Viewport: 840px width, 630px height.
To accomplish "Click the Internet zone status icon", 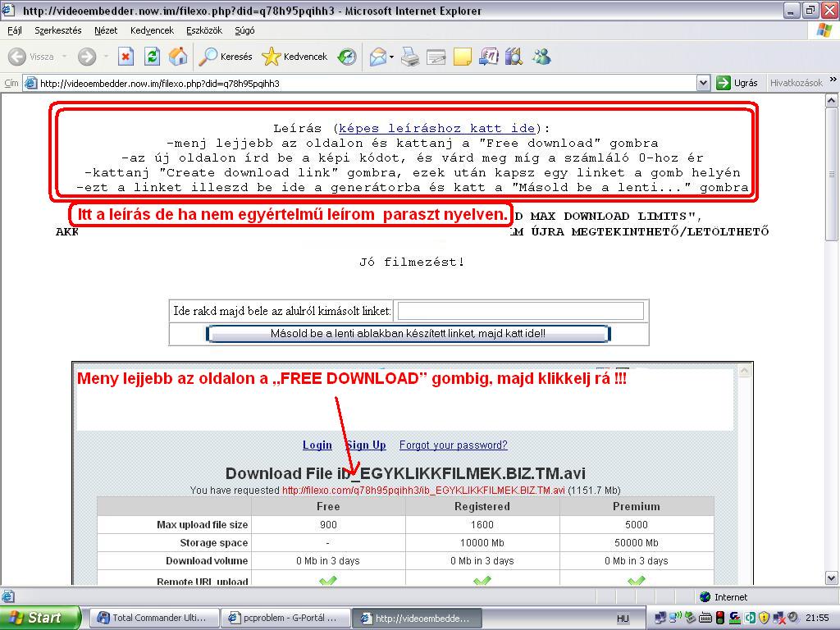I will click(x=705, y=597).
